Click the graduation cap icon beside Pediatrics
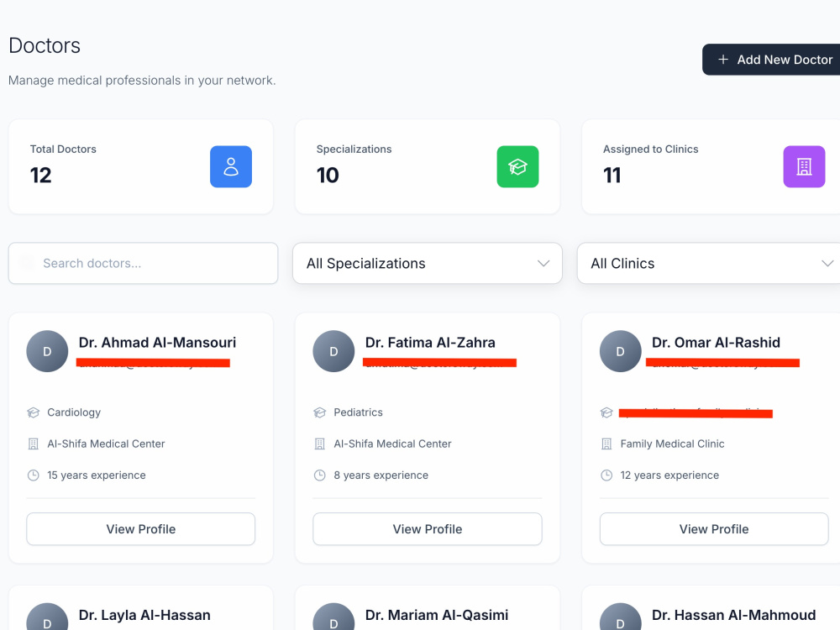 pos(320,412)
